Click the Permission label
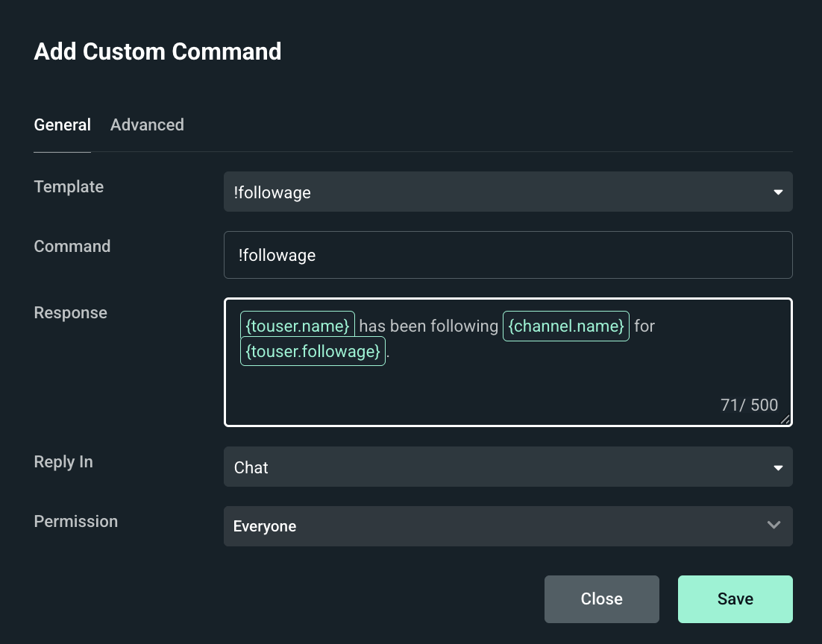Screen dimensions: 822x644 click(76, 521)
